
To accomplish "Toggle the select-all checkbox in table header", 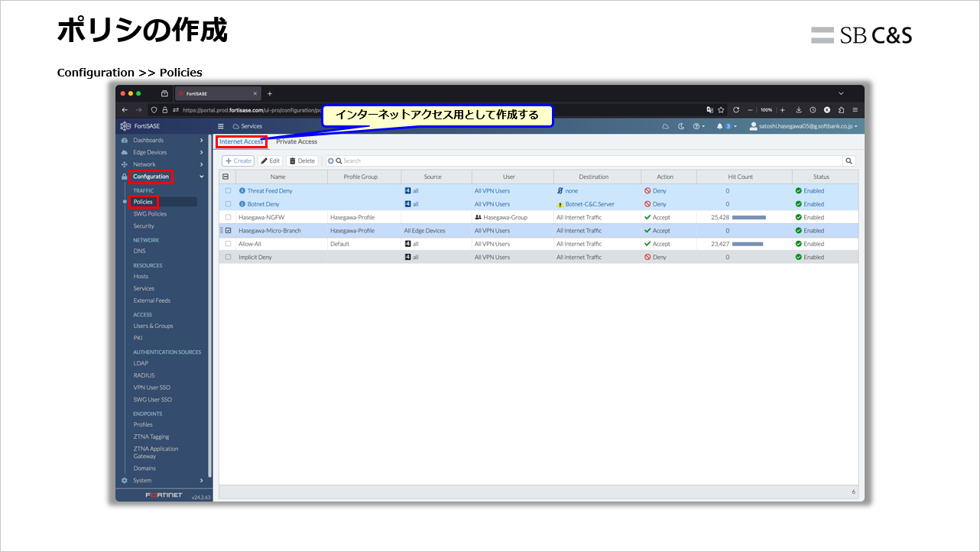I will coord(226,177).
